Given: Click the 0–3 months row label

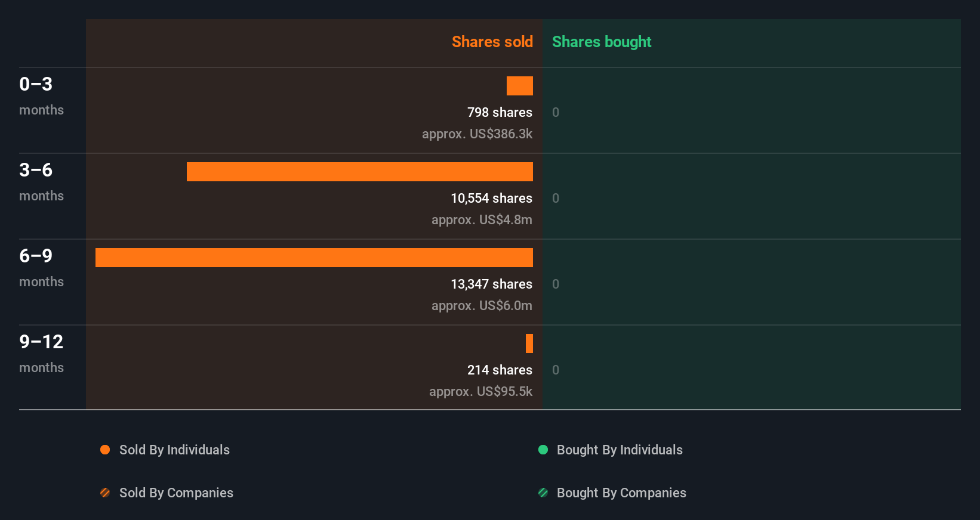Looking at the screenshot, I should [41, 96].
